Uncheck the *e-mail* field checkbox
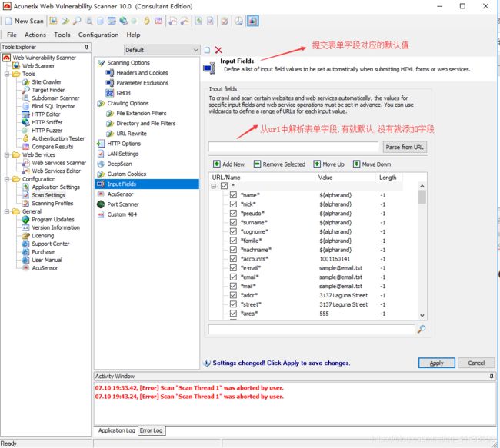The width and height of the screenshot is (500, 448). pos(233,267)
